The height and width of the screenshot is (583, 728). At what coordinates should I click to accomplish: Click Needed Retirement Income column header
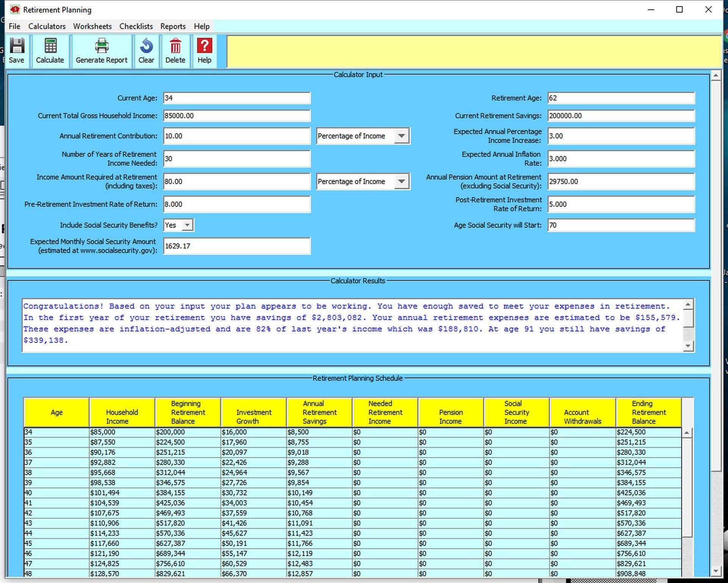pos(385,412)
